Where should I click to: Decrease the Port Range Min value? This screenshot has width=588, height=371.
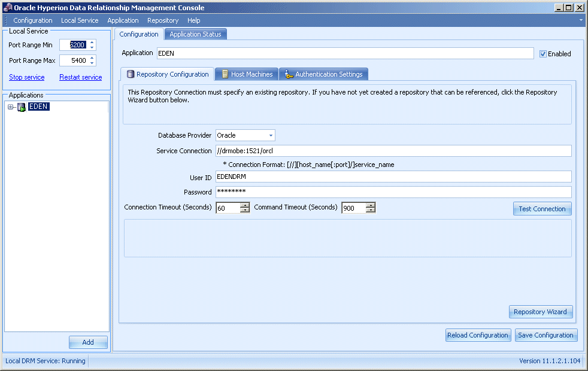(92, 48)
